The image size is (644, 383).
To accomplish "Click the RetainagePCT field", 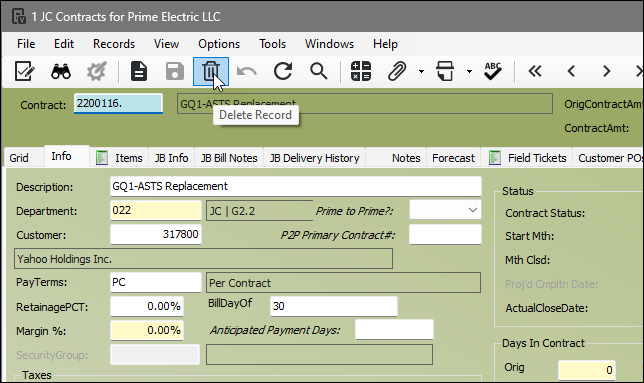I will [147, 306].
